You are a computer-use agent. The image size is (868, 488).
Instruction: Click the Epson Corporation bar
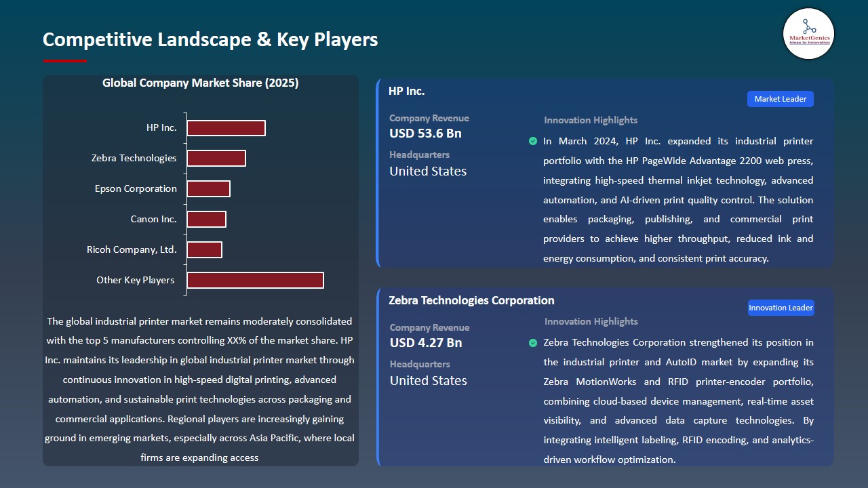(209, 188)
